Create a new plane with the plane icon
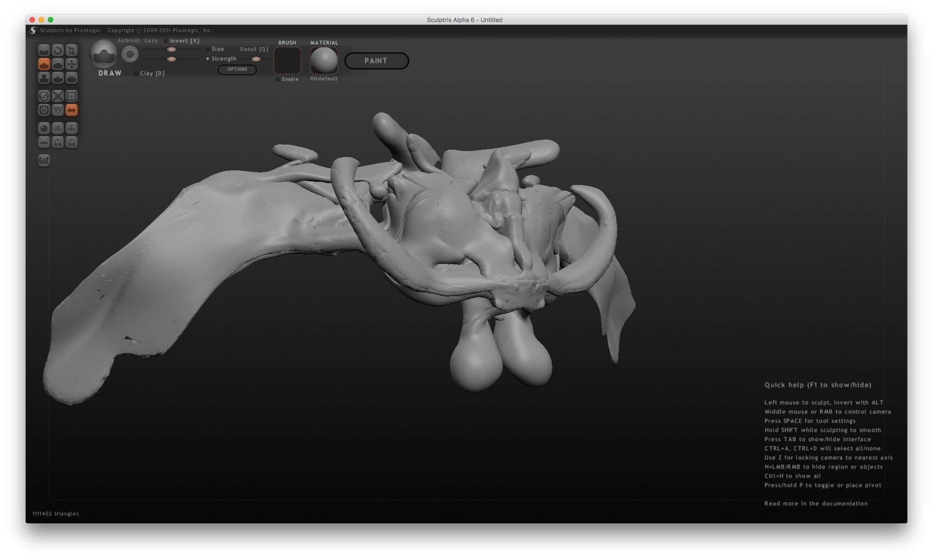Viewport: 933px width, 560px height. pyautogui.click(x=44, y=142)
